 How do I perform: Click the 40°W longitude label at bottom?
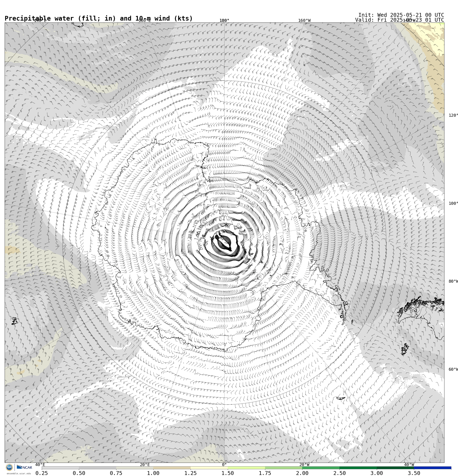tap(409, 465)
